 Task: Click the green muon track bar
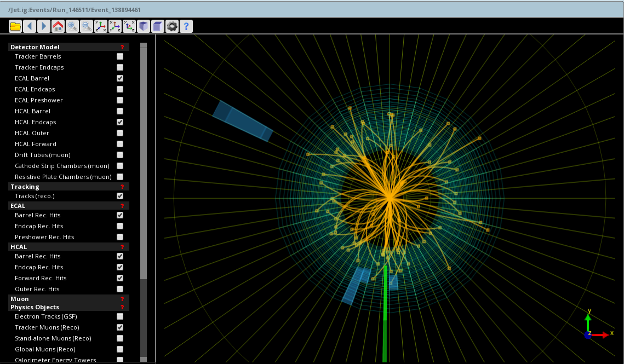[x=385, y=314]
